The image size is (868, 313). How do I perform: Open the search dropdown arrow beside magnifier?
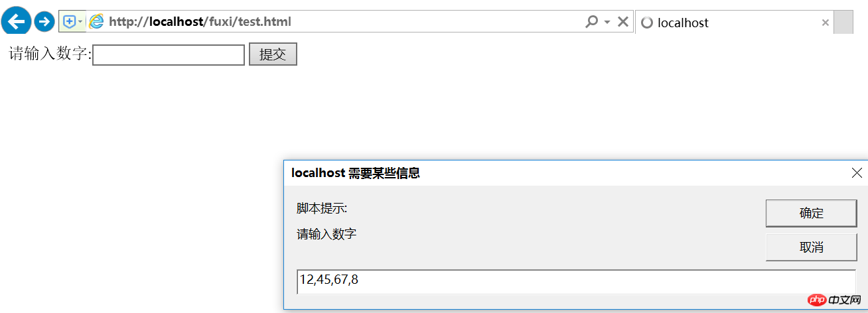[607, 22]
